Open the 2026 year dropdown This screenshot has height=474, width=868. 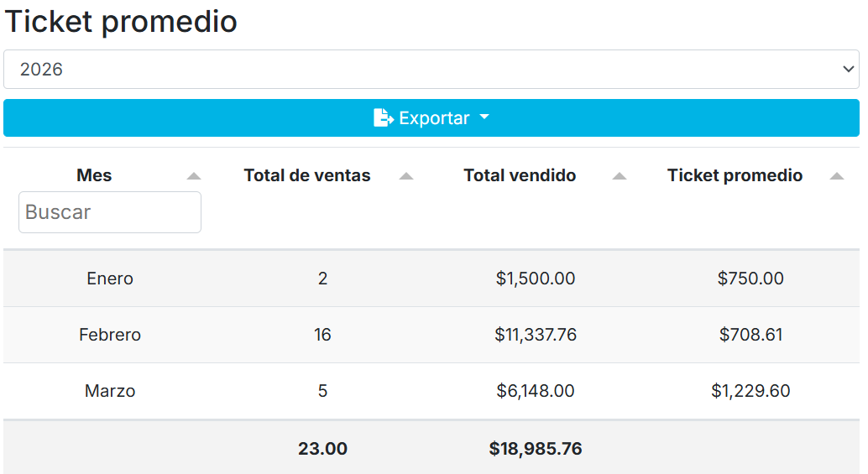(431, 70)
